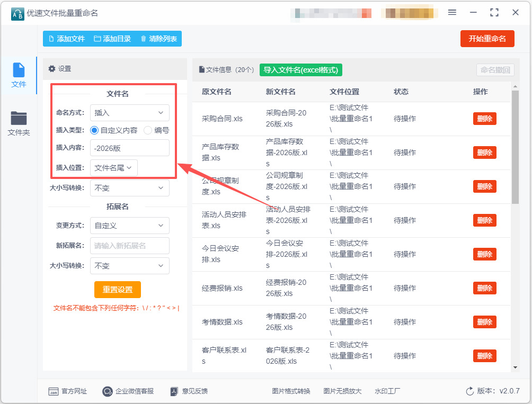Click the 意见反馈 feedback icon
This screenshot has width=532, height=404.
click(x=174, y=391)
